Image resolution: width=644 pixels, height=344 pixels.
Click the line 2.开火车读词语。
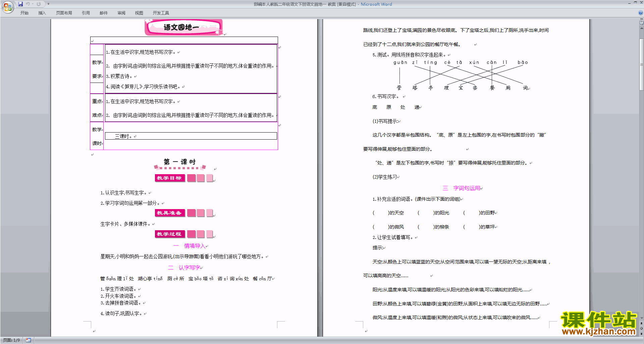(119, 296)
